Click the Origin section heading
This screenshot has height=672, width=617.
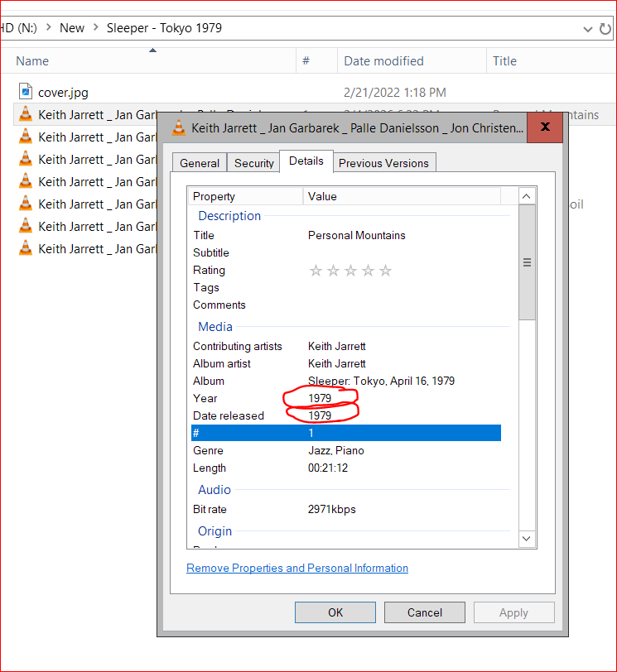coord(215,531)
